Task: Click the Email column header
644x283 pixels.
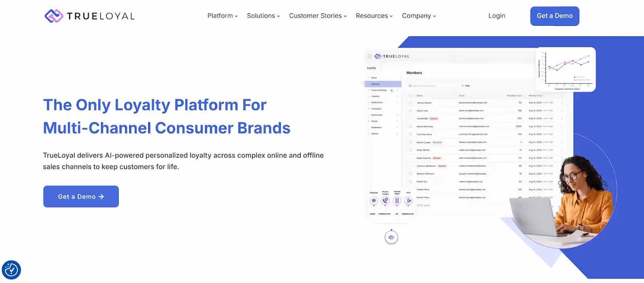Action: tap(462, 96)
